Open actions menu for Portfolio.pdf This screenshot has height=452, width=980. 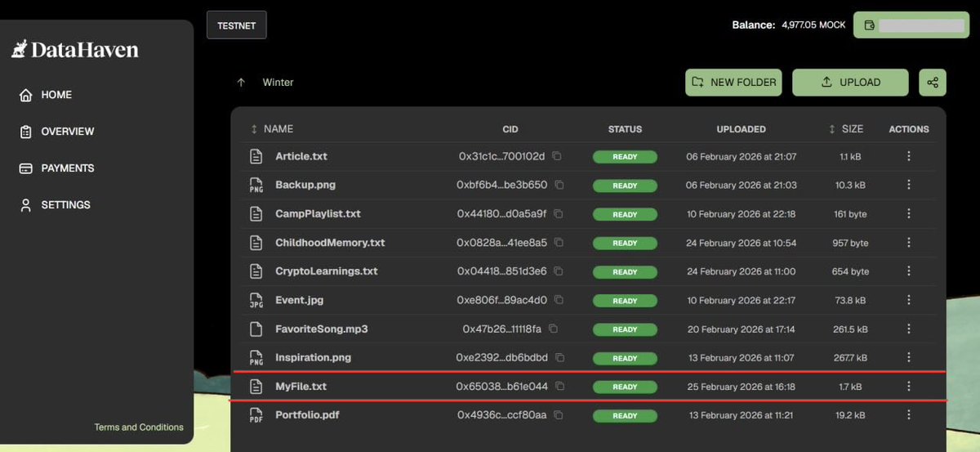click(909, 415)
